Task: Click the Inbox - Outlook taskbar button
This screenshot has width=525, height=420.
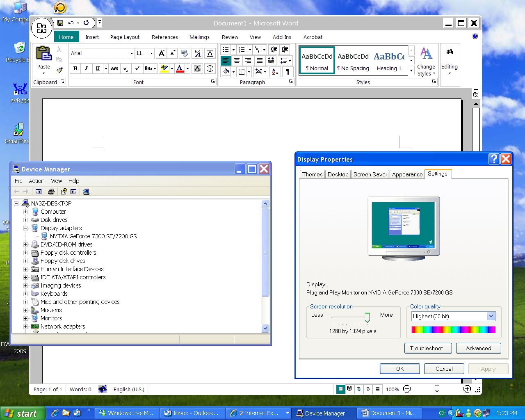Action: pos(193,413)
